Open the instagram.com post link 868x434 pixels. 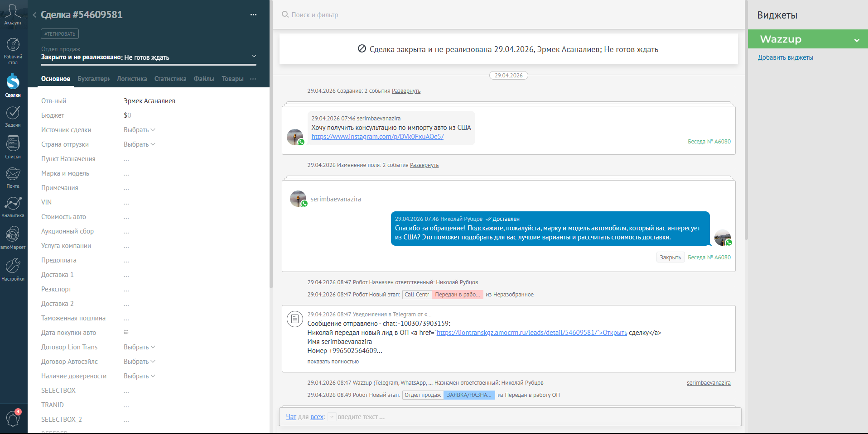[377, 137]
